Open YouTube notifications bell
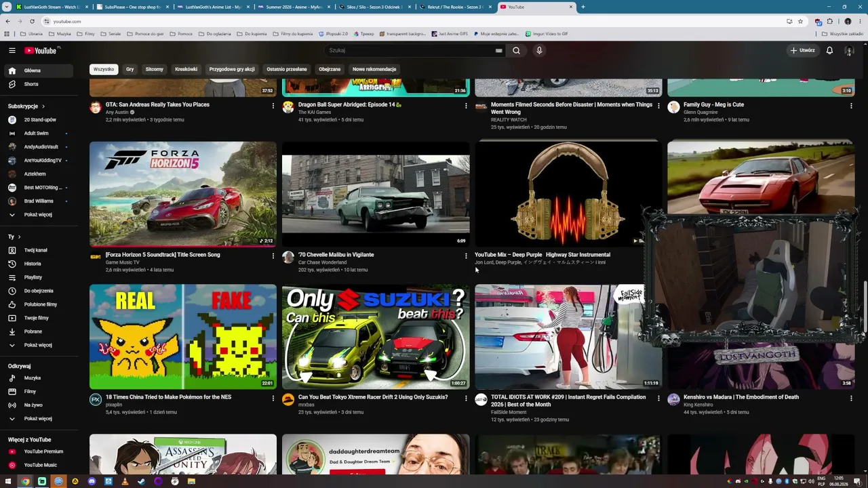The height and width of the screenshot is (488, 868). pos(829,50)
